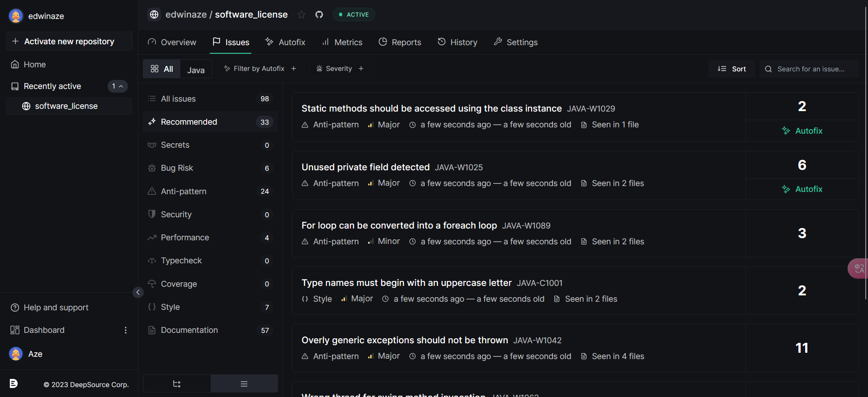Select the Java language filter
The image size is (868, 397).
[x=196, y=70]
